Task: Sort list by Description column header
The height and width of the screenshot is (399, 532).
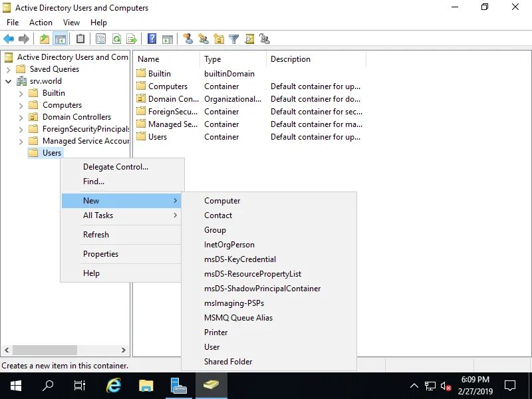Action: (x=317, y=59)
